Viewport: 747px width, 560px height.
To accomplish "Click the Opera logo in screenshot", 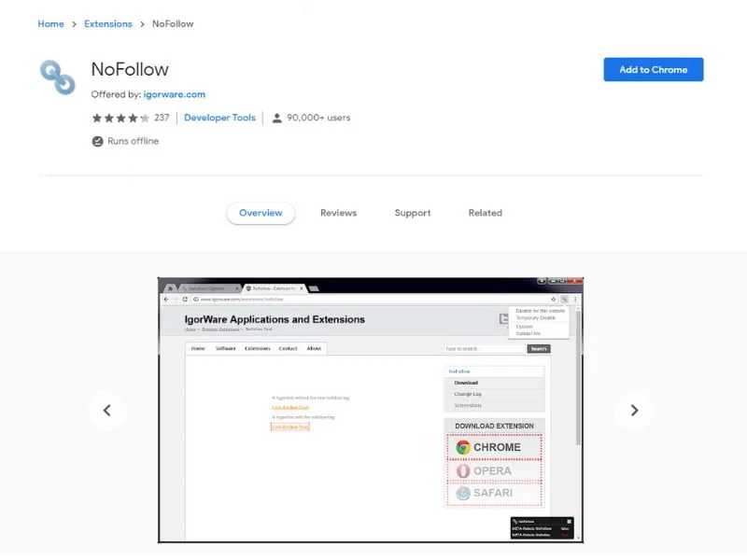I will (462, 471).
